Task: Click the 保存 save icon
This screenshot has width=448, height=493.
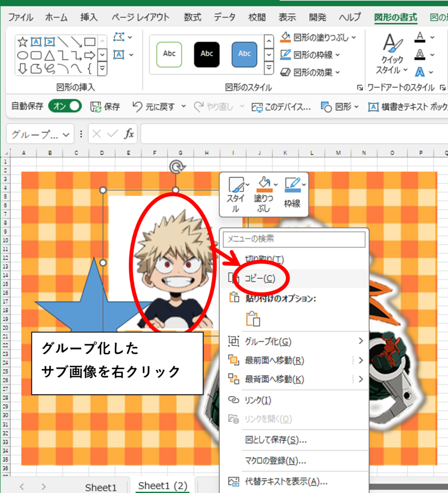Action: click(x=95, y=107)
